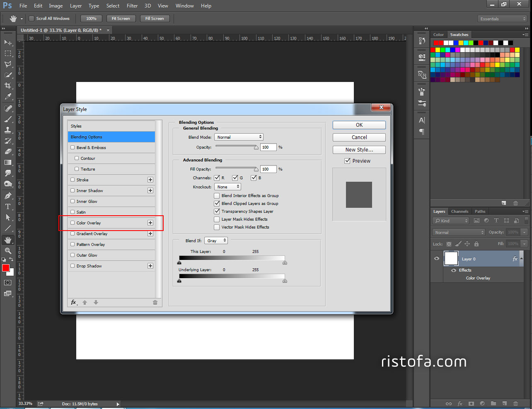The height and width of the screenshot is (409, 532).
Task: Select the Crop tool
Action: 8,86
